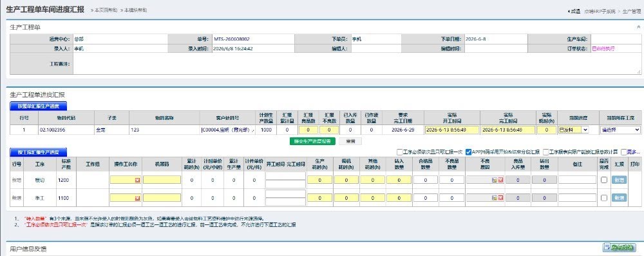
Task: Click clear icon in 手工 operator name field
Action: (x=137, y=198)
